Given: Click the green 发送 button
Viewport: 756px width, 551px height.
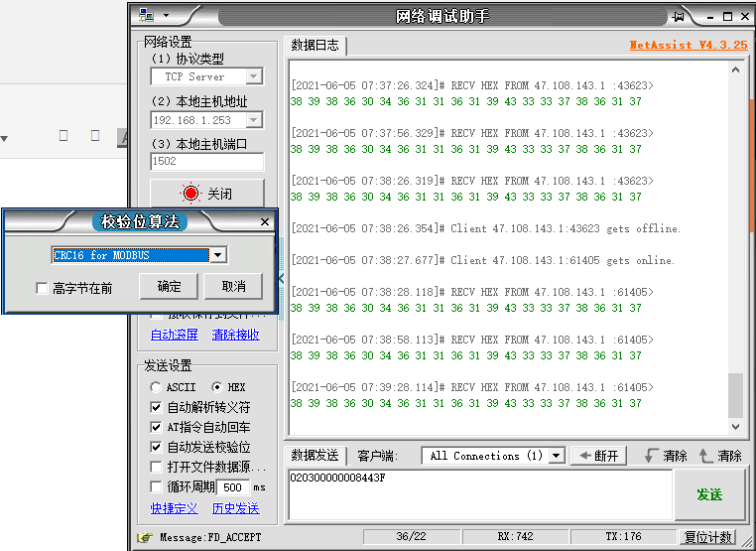Looking at the screenshot, I should (x=708, y=493).
